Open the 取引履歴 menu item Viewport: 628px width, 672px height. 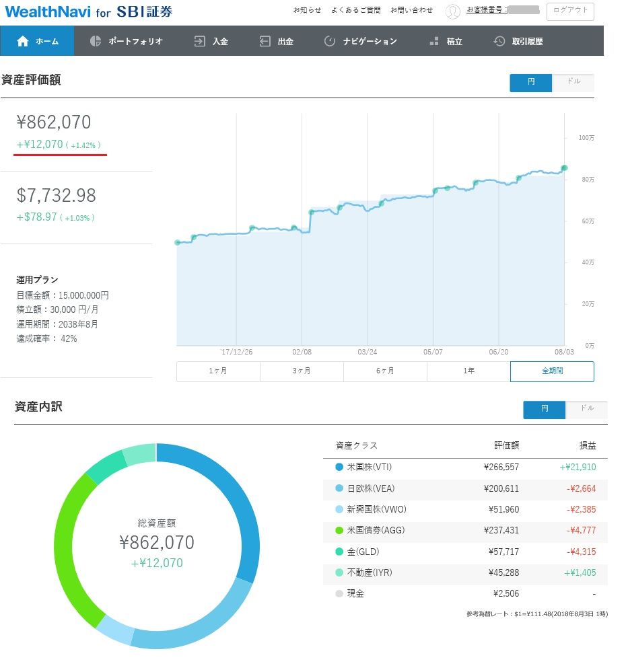[518, 41]
